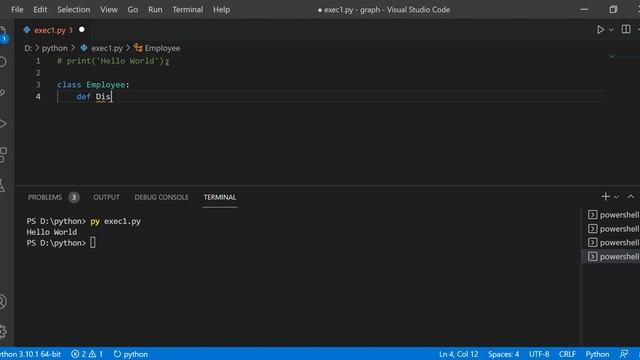The width and height of the screenshot is (640, 360).
Task: Click python environment status item
Action: (x=131, y=354)
